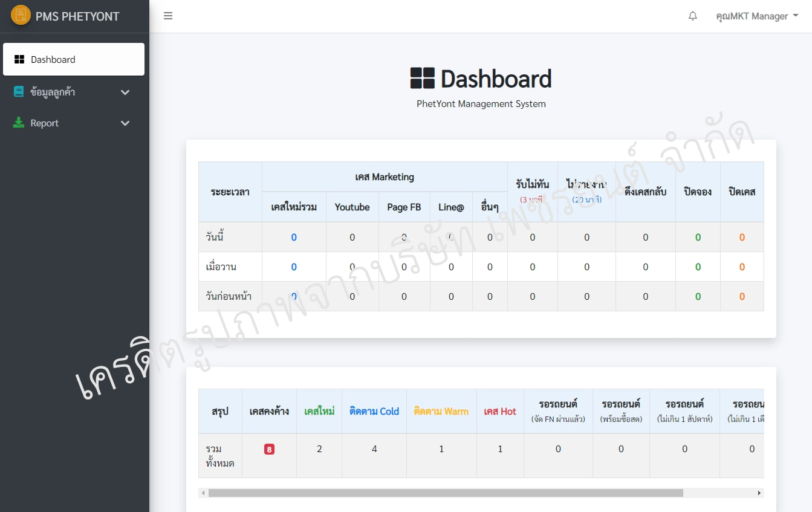Image resolution: width=812 pixels, height=512 pixels.
Task: Click the red 8 badge for เคสคงค้าง
Action: click(x=269, y=449)
